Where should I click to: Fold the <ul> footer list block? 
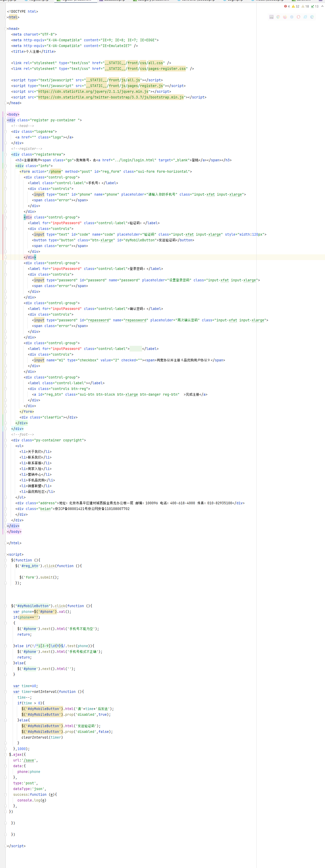6,446
